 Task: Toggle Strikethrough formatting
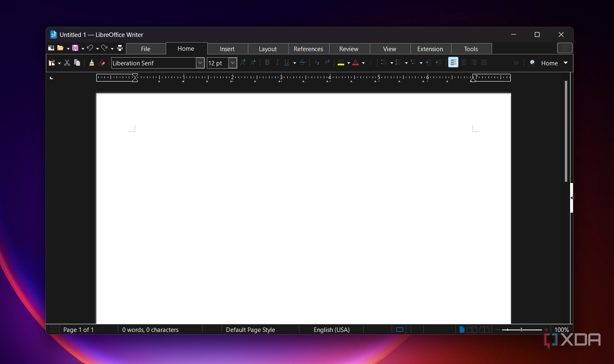point(302,62)
